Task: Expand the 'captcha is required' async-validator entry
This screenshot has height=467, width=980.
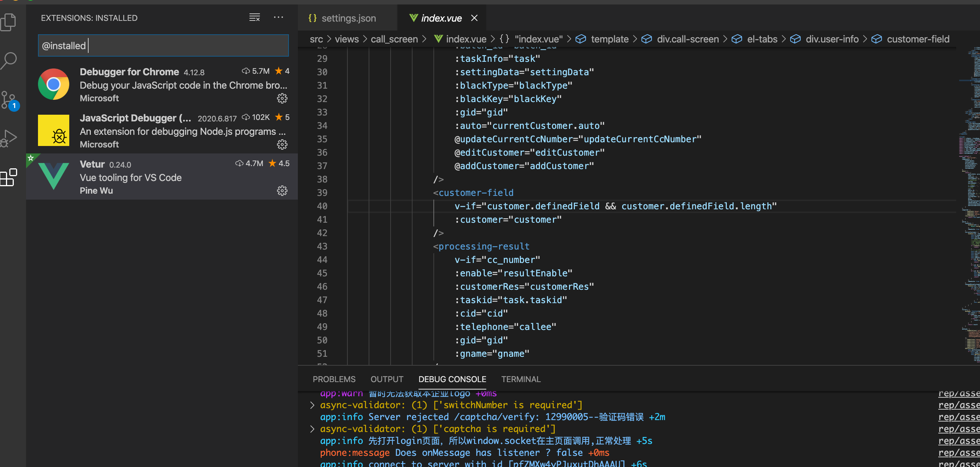Action: click(312, 429)
